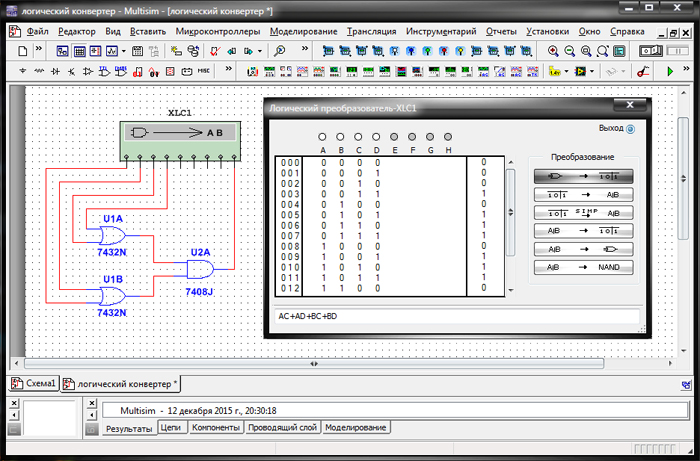The image size is (700, 461).
Task: Open the diode components group
Action: point(55,71)
